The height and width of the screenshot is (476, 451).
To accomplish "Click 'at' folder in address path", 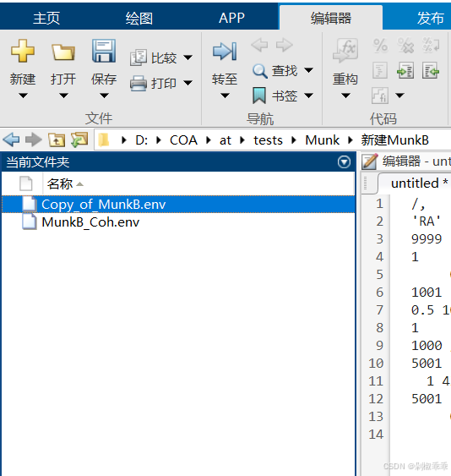I will click(x=225, y=140).
